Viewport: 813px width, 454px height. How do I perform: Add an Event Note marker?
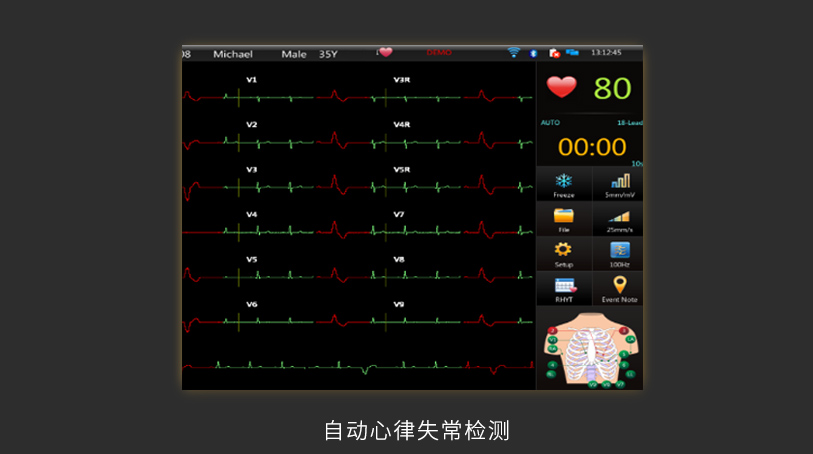(x=619, y=289)
